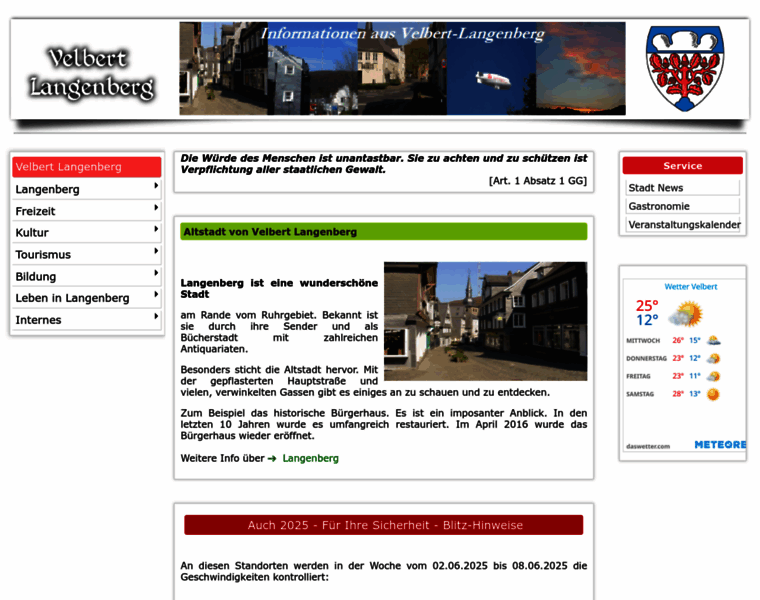Open the Kultur menu item
The height and width of the screenshot is (600, 760).
87,233
